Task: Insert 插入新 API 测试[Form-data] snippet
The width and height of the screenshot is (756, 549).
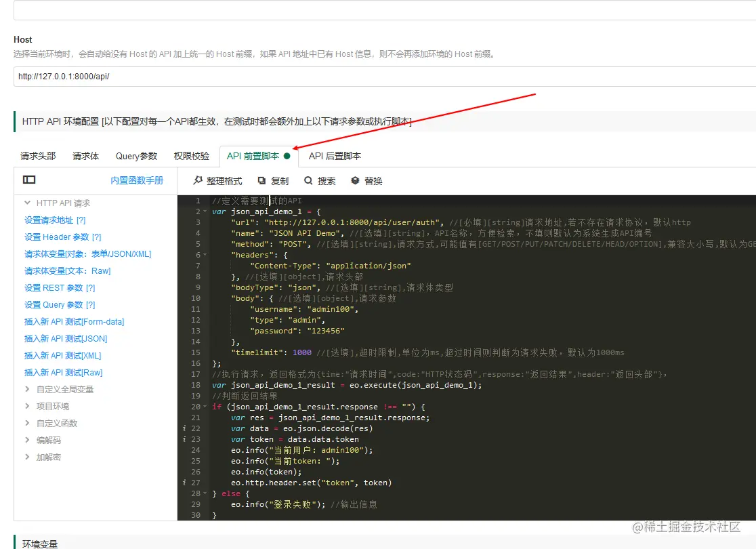Action: click(75, 321)
